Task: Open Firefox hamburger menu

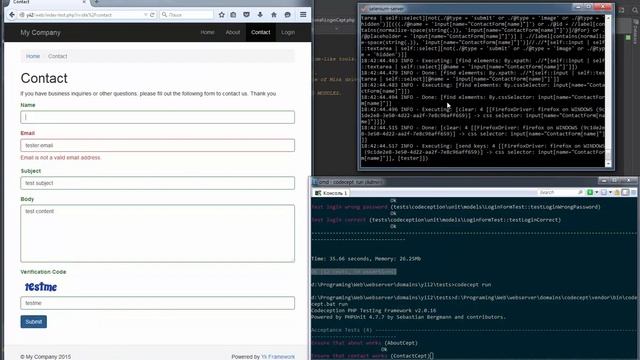Action: [303, 15]
